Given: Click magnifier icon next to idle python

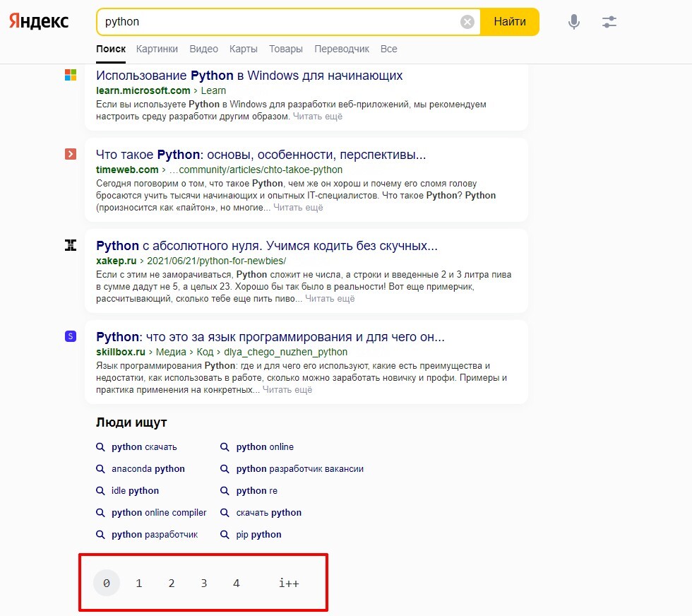Looking at the screenshot, I should pyautogui.click(x=100, y=490).
